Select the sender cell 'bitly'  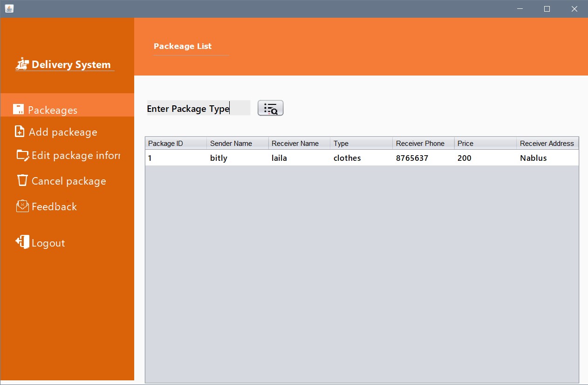[238, 158]
